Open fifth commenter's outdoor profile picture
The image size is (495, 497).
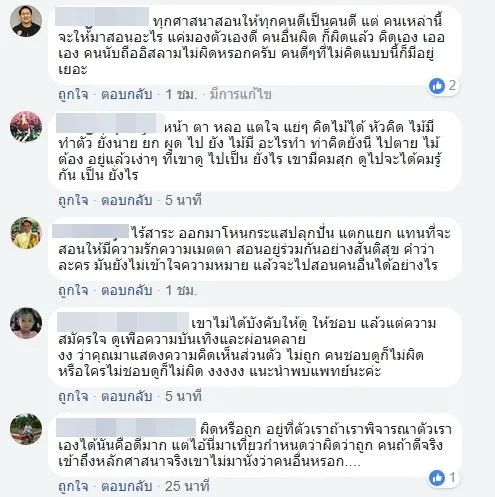[26, 429]
